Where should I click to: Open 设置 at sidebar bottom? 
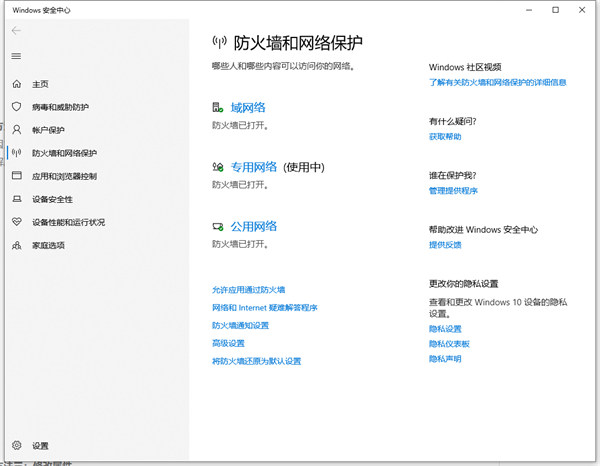click(40, 446)
